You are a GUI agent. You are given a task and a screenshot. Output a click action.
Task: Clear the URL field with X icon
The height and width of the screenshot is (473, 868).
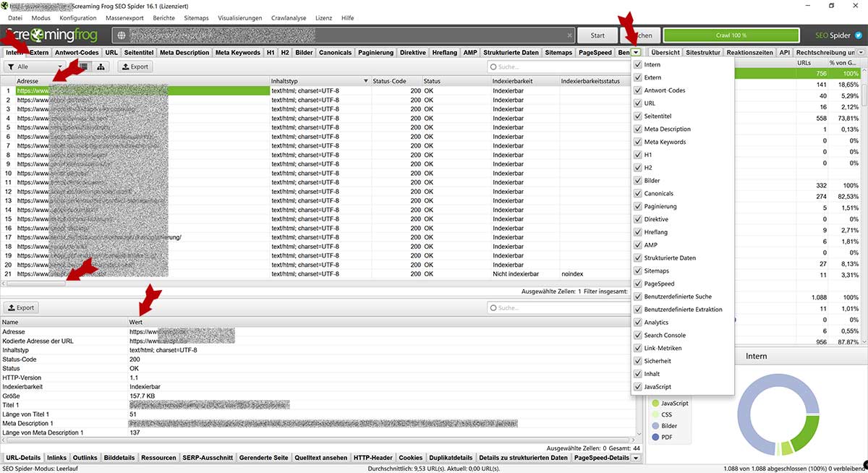point(569,35)
